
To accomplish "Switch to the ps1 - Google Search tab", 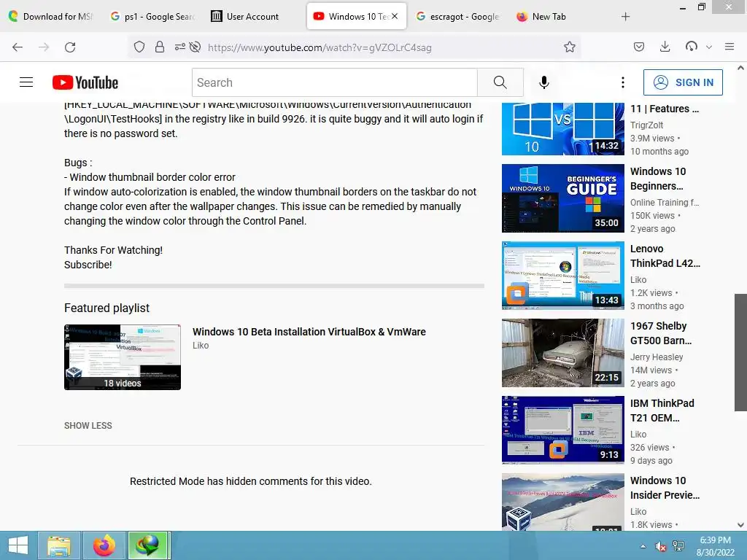I will (152, 16).
